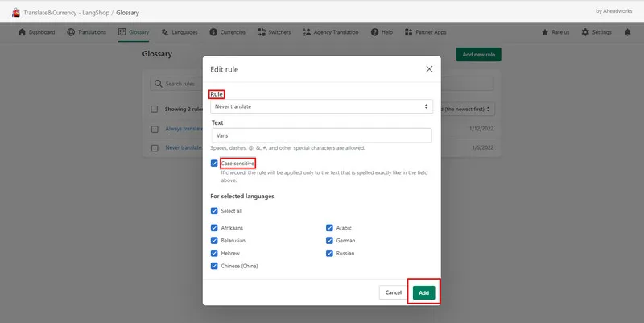Open the Dashboard tab
The height and width of the screenshot is (323, 644).
pos(36,32)
